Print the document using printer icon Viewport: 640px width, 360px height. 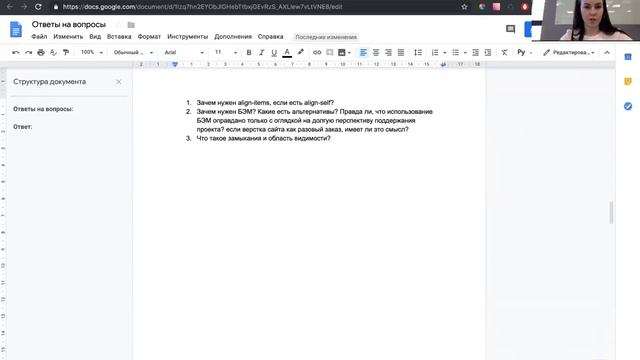[x=41, y=52]
